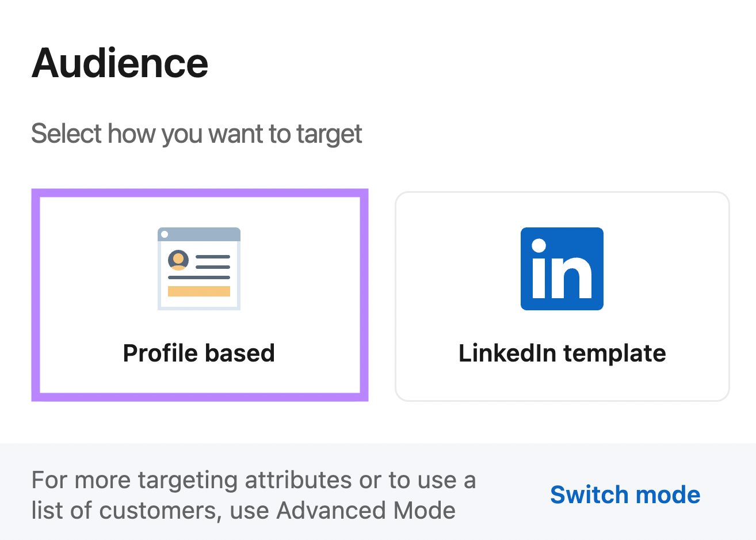Toggle selection of the highlighted Profile based card
Image resolution: width=756 pixels, height=540 pixels.
tap(199, 295)
